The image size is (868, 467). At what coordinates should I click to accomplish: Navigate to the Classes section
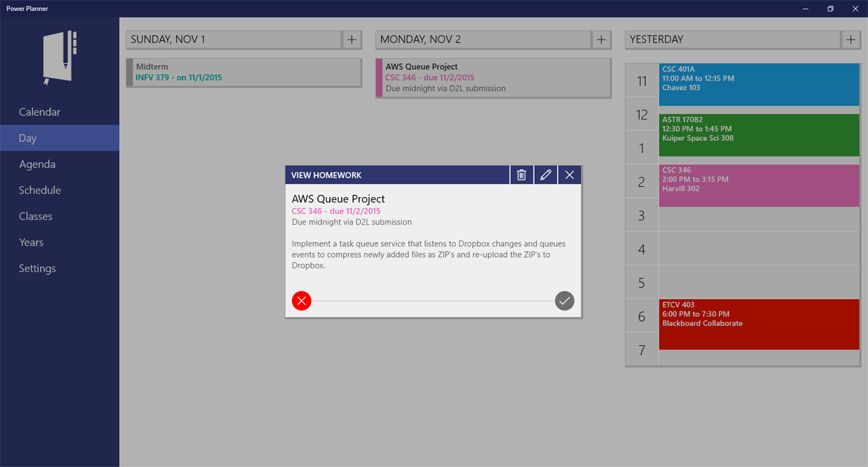35,215
